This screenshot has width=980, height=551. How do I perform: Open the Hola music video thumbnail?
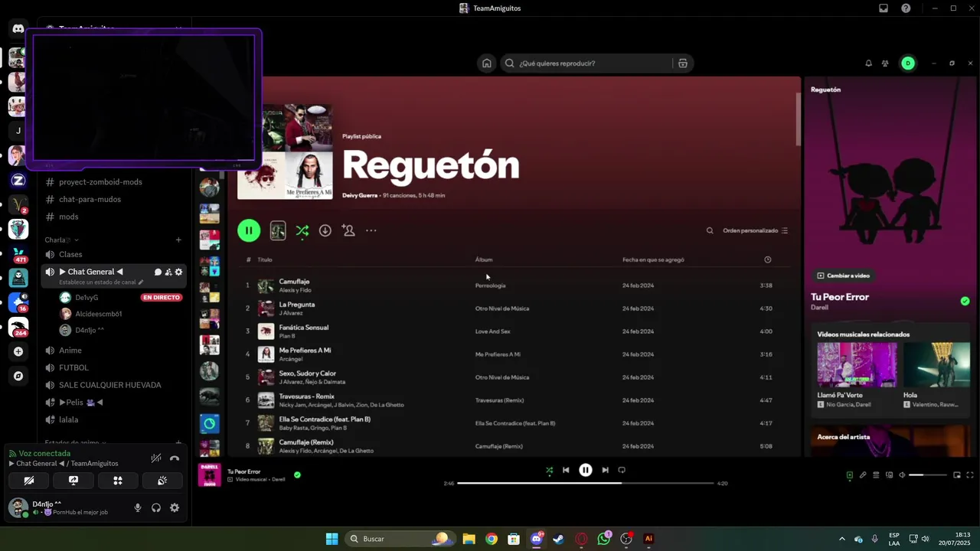[936, 365]
